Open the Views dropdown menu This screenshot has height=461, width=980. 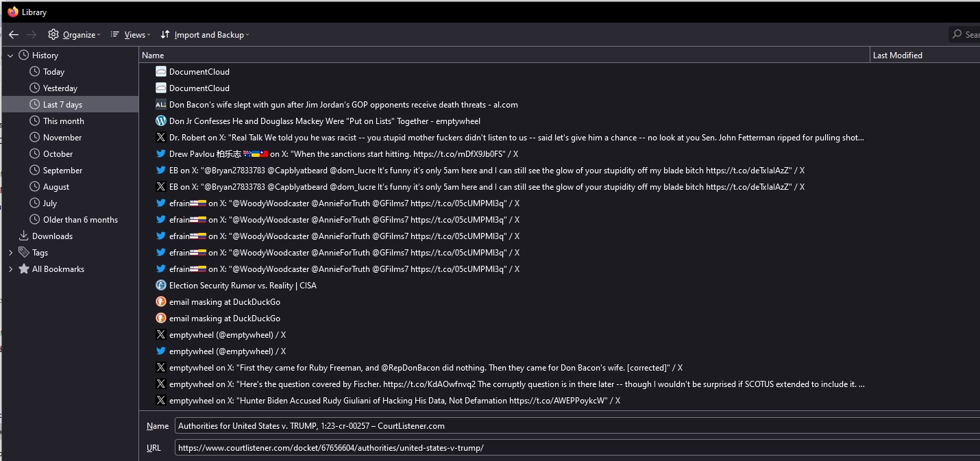pos(130,35)
